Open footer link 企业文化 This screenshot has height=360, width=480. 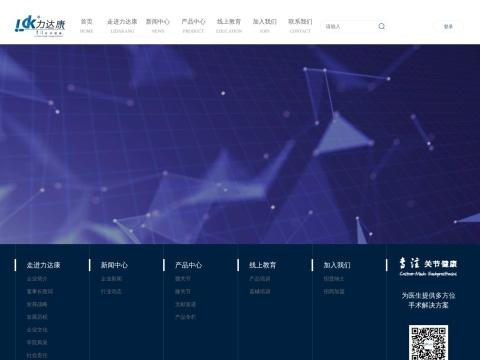pyautogui.click(x=37, y=330)
